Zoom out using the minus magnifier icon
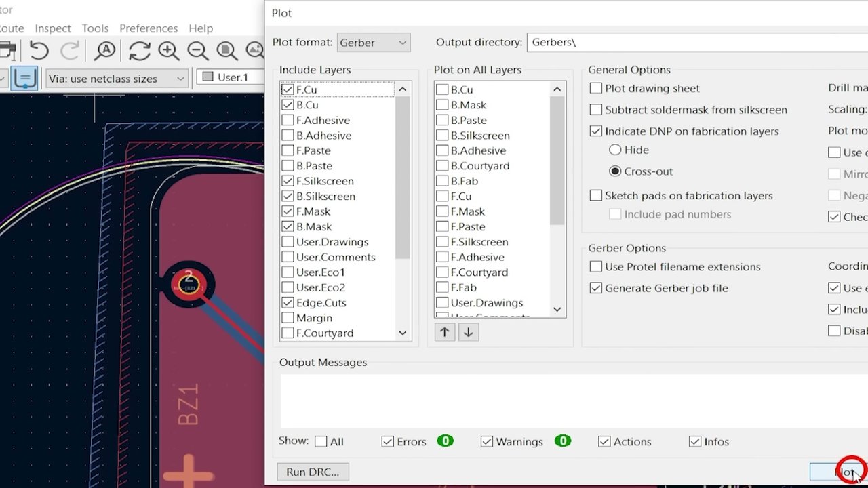The image size is (868, 488). point(198,51)
